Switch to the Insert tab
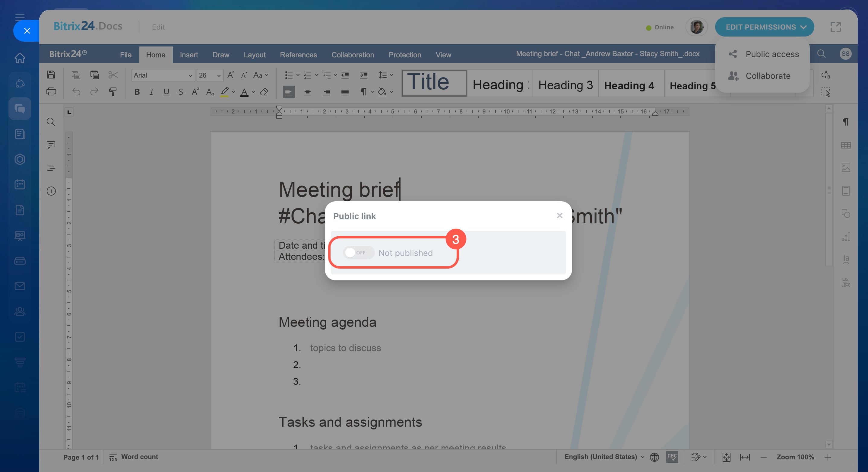 (189, 55)
